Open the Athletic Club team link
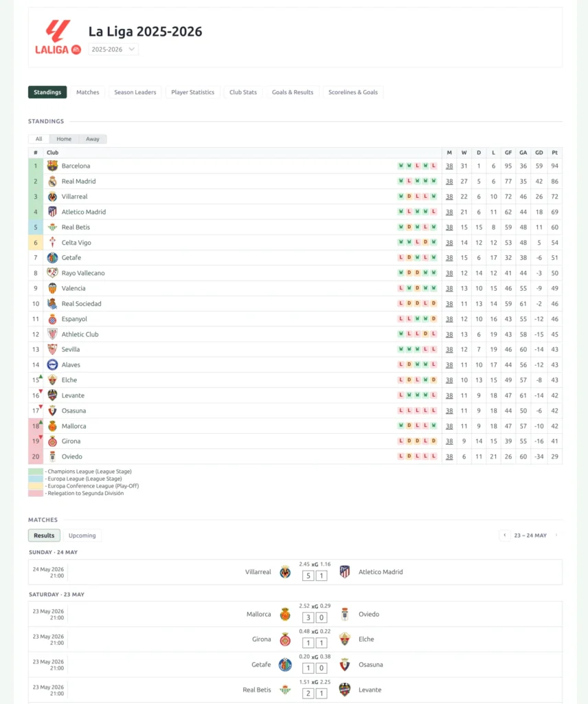Viewport: 588px width, 704px height. click(80, 334)
